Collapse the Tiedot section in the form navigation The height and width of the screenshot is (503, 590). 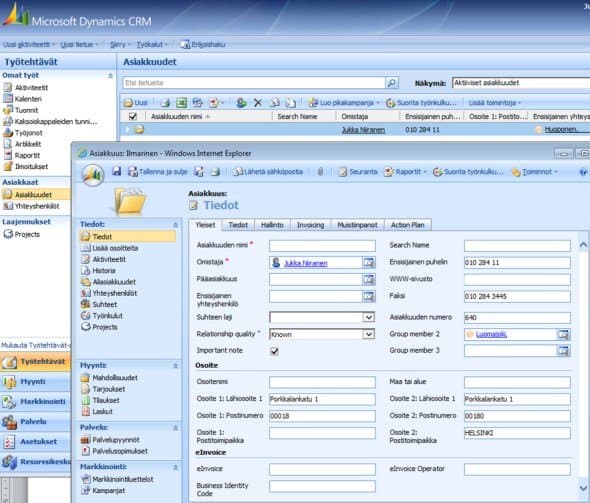175,225
